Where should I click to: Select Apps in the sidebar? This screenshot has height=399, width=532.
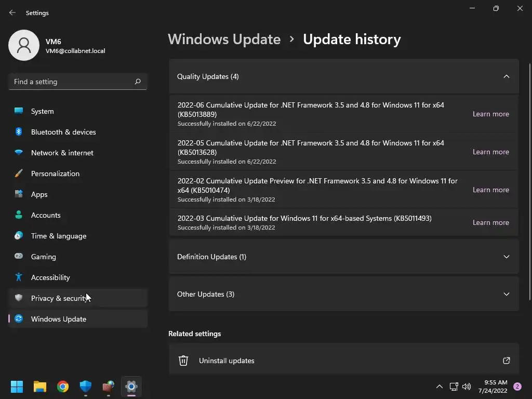click(78, 194)
